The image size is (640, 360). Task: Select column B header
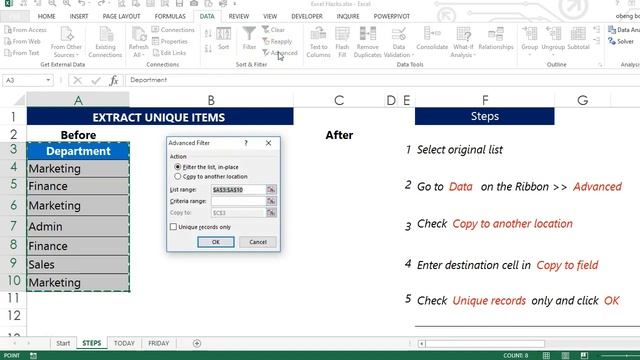(x=211, y=100)
